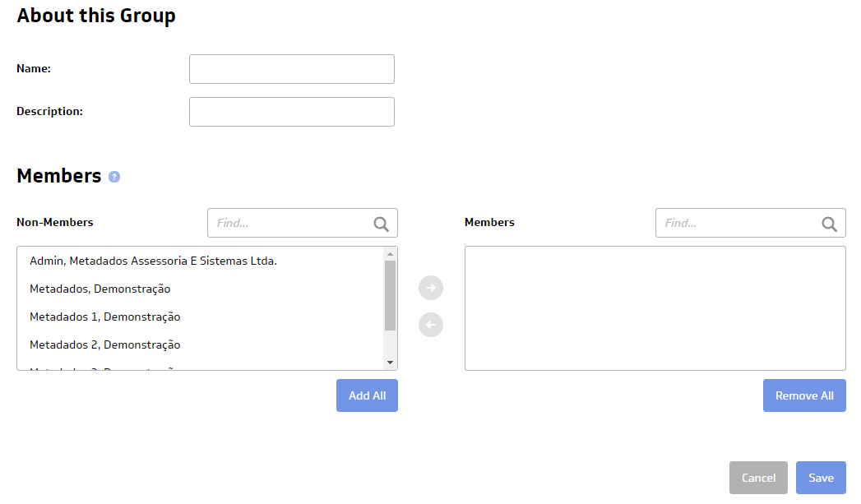The image size is (861, 504).
Task: Click the Members search magnifier icon
Action: [x=830, y=224]
